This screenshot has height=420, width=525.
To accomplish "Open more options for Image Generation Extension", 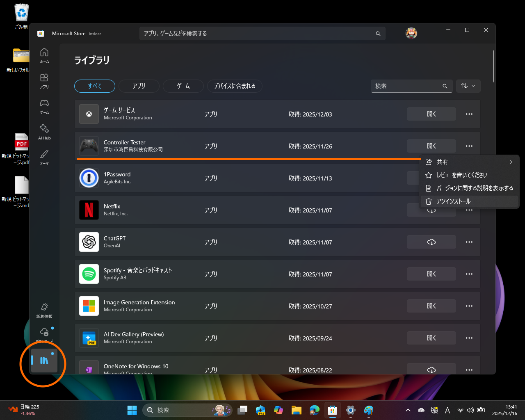I will click(x=469, y=306).
